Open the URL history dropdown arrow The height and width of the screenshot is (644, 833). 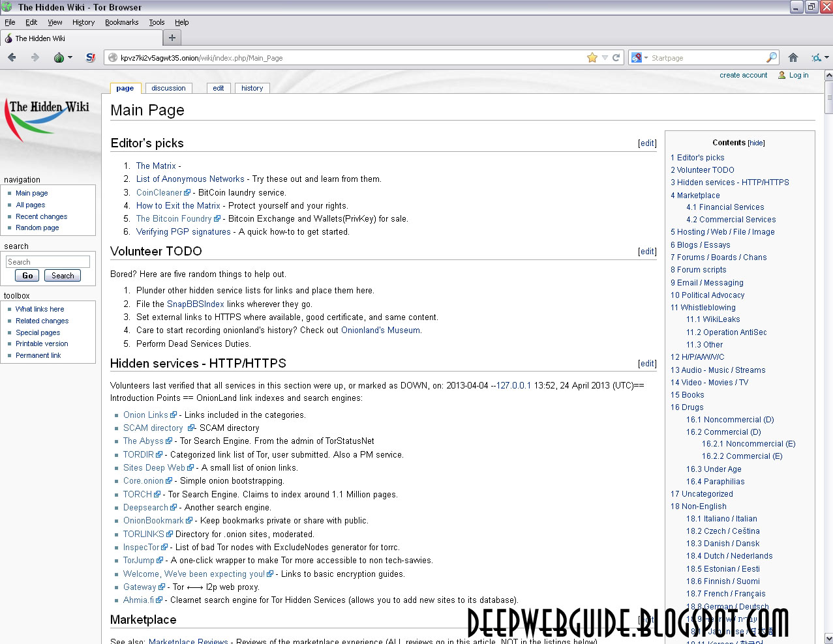pos(605,57)
